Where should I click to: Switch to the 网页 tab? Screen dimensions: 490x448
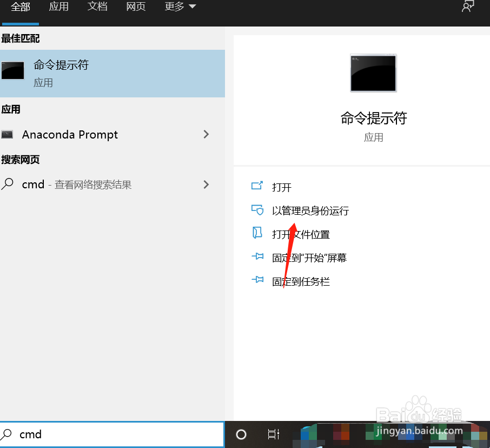(136, 6)
